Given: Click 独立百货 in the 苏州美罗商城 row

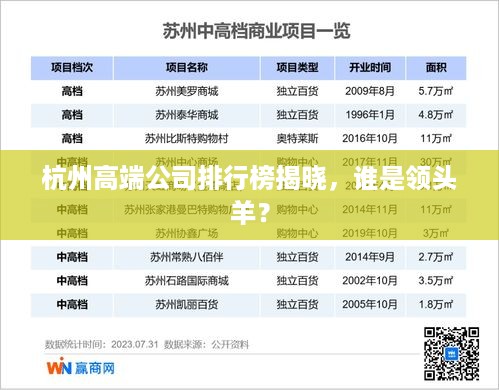Looking at the screenshot, I should 297,91.
